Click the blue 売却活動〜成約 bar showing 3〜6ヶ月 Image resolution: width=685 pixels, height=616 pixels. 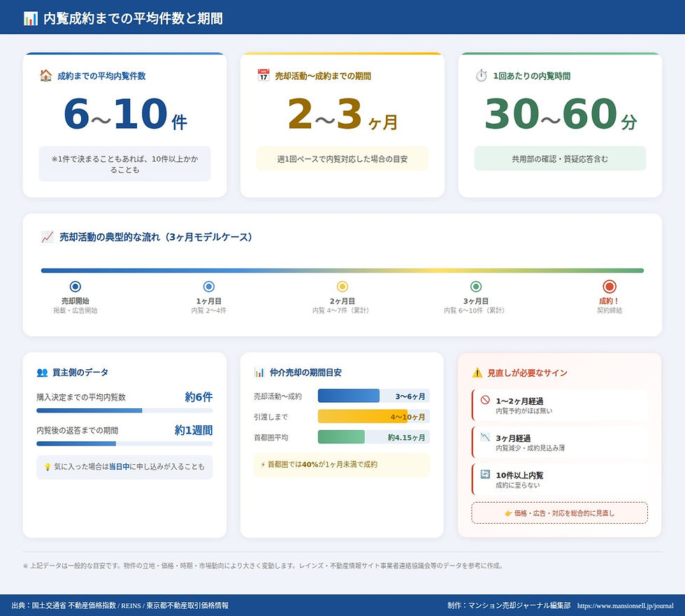[349, 396]
